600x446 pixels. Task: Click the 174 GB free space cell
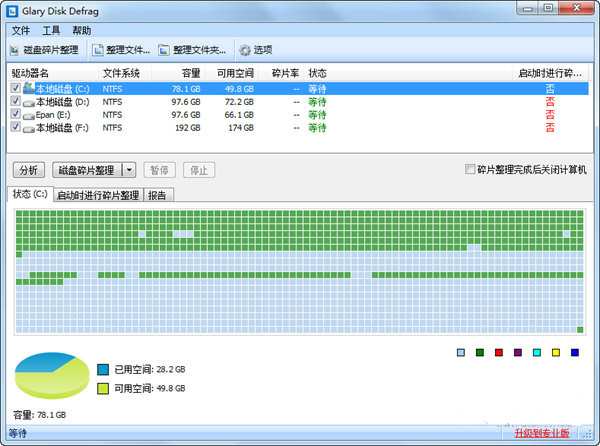[241, 128]
